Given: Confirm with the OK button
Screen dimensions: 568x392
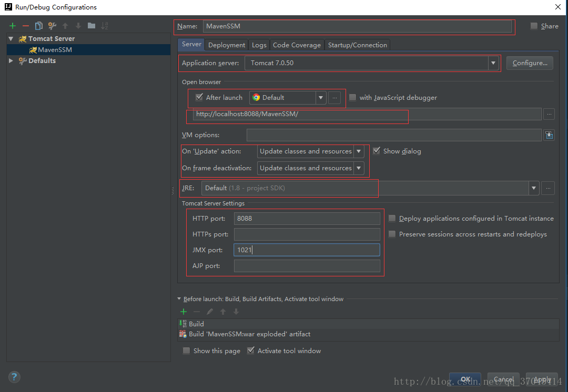Looking at the screenshot, I should tap(465, 379).
